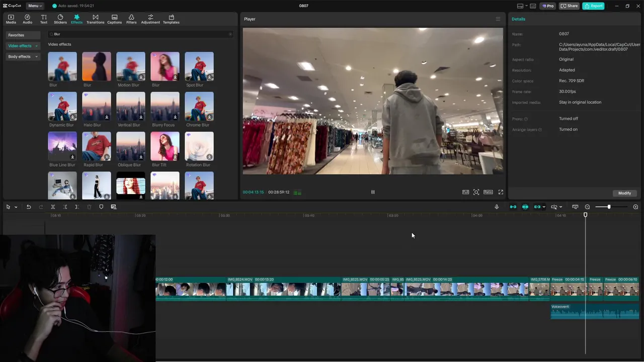
Task: Click the Modify button in Details
Action: click(624, 193)
